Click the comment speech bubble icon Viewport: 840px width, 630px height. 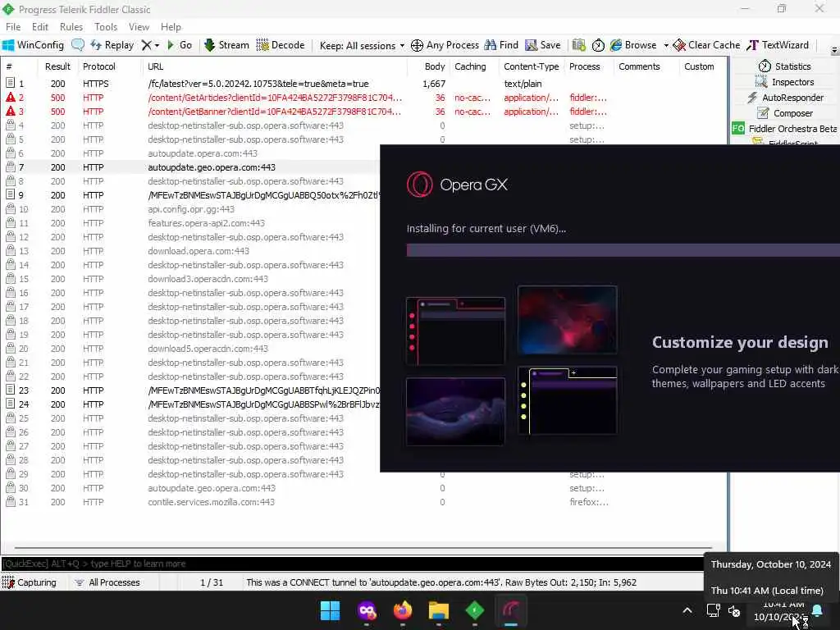pos(78,45)
